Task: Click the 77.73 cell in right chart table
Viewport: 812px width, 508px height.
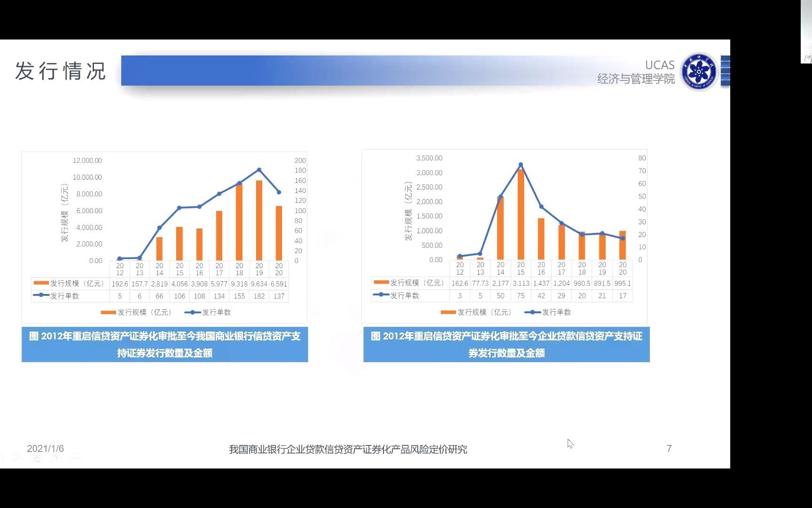Action: tap(480, 283)
